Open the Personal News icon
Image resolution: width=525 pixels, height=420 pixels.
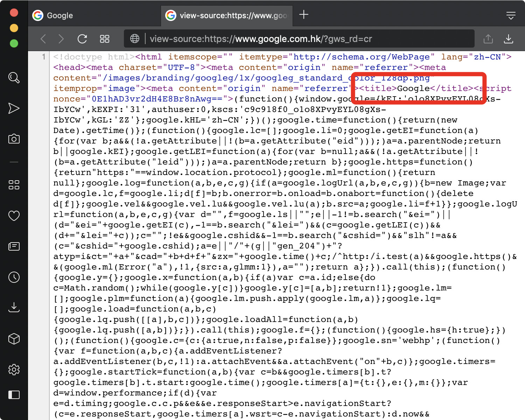click(14, 246)
